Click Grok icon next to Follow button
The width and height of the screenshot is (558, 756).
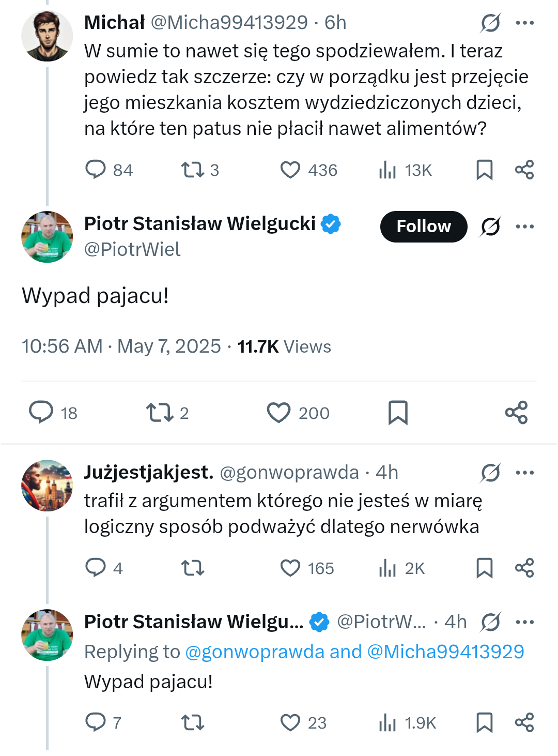(x=490, y=226)
